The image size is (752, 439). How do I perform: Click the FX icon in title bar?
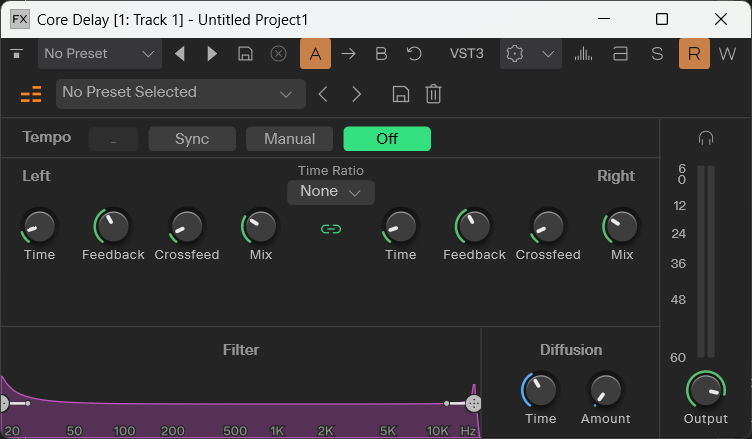pos(20,20)
